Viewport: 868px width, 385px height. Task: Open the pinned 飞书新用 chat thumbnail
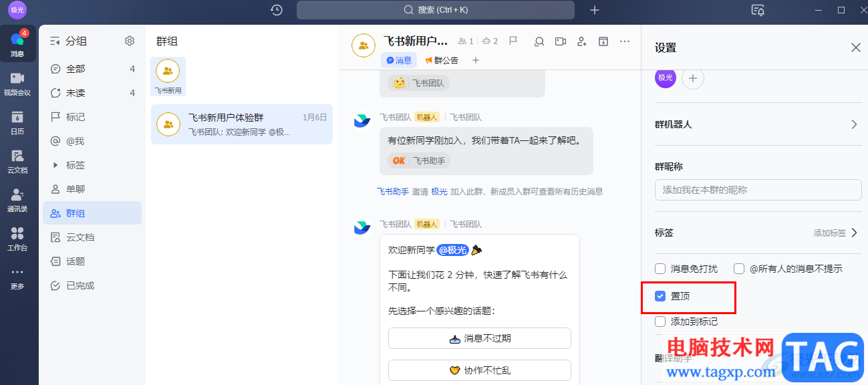(168, 76)
